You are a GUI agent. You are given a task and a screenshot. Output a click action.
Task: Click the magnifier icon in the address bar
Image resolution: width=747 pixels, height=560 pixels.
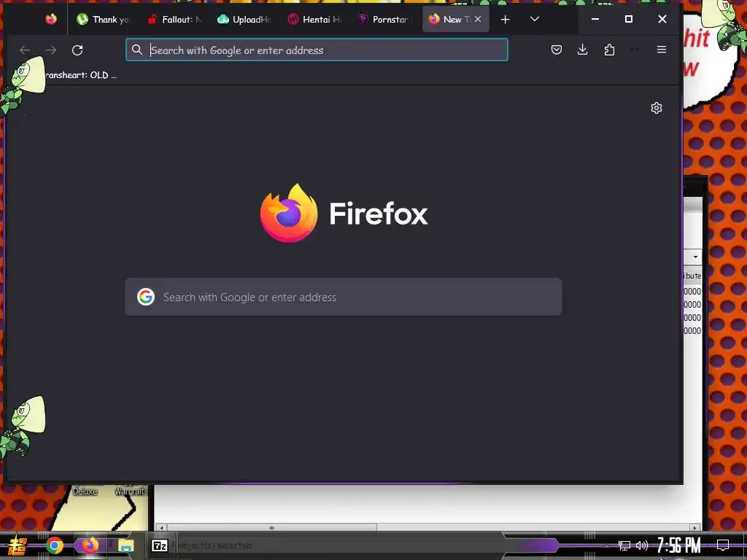136,50
